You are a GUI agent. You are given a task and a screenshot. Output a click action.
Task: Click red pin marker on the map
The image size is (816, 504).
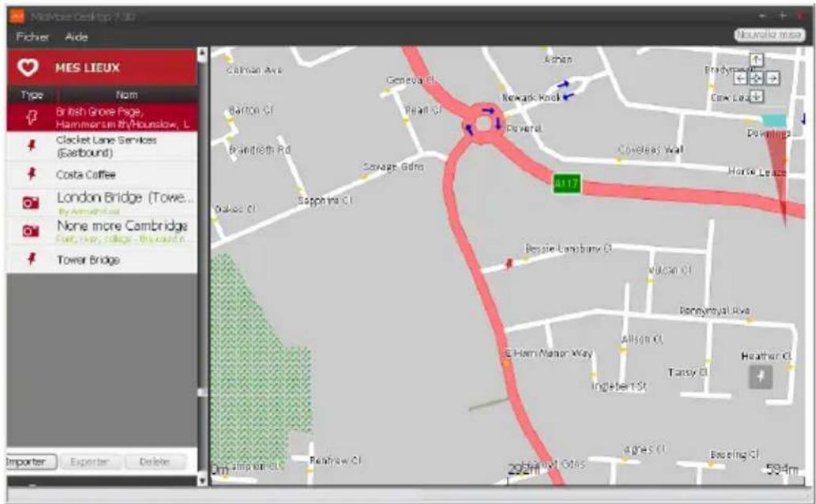tap(510, 263)
